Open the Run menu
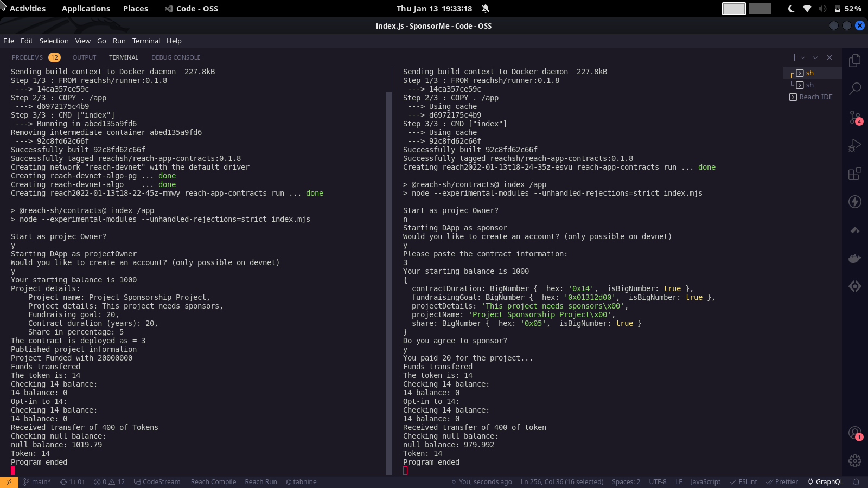This screenshot has width=868, height=488. coord(119,41)
